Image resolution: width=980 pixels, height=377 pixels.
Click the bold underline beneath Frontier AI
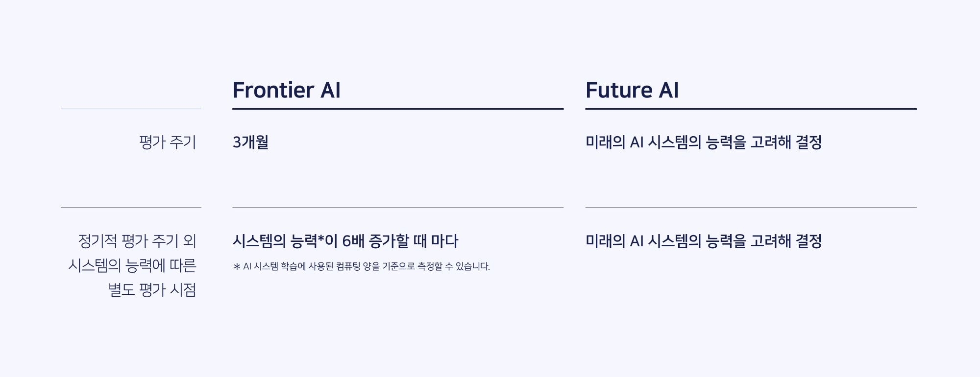point(398,109)
